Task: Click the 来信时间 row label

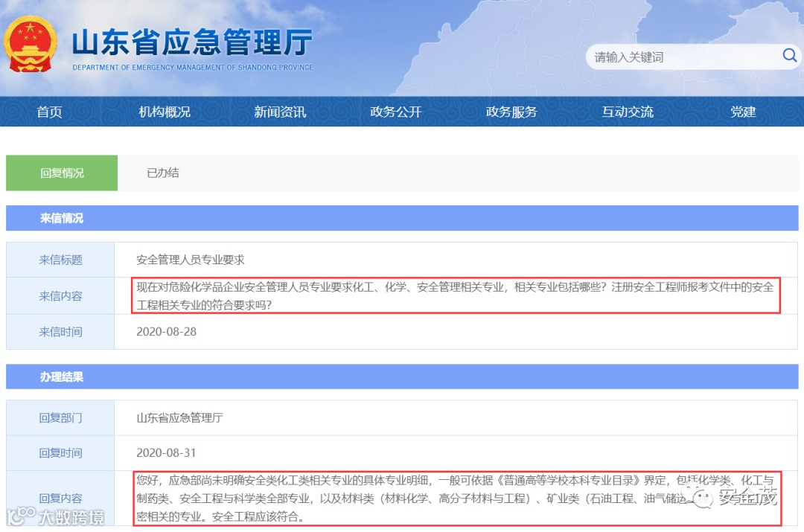Action: pyautogui.click(x=60, y=332)
